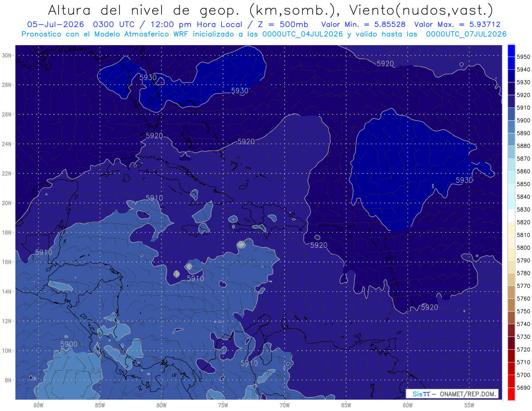Click the 5750 value on the color scale
The image size is (532, 411).
coord(523,311)
